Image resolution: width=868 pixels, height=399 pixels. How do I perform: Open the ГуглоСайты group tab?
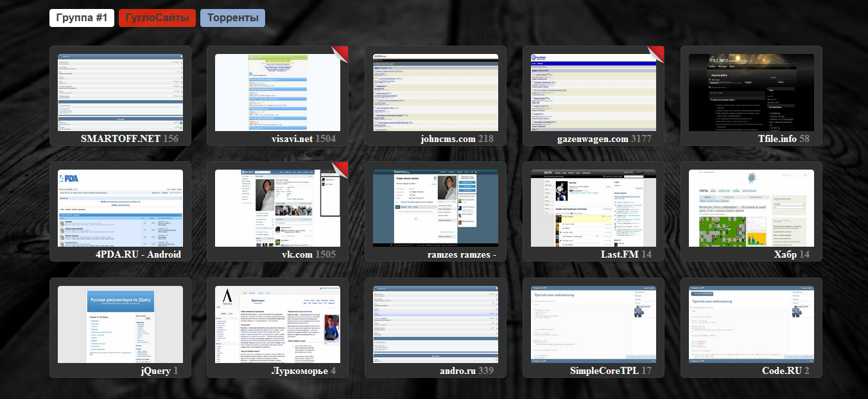click(x=157, y=18)
